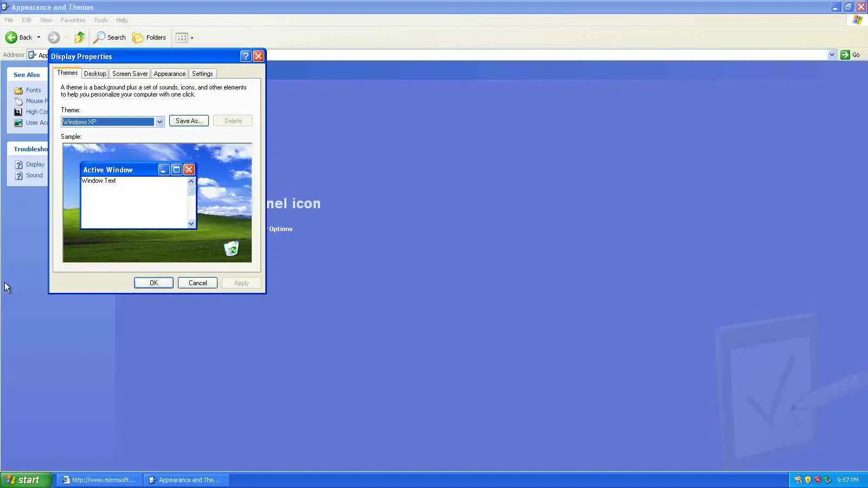
Task: Click the User Account Picture icon
Action: coord(18,123)
